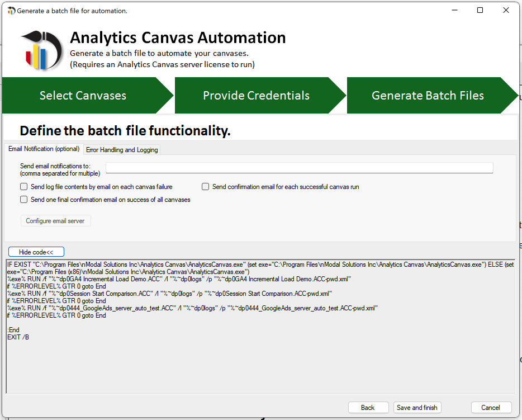Switch to Email Notification (optional) tab
The height and width of the screenshot is (420, 522).
tap(44, 149)
